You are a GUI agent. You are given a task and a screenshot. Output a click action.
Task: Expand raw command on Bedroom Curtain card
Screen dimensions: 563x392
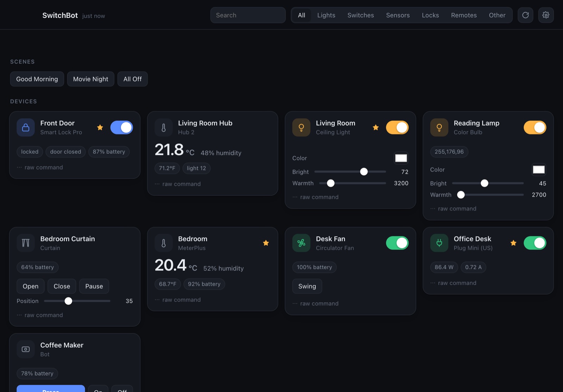click(x=40, y=315)
